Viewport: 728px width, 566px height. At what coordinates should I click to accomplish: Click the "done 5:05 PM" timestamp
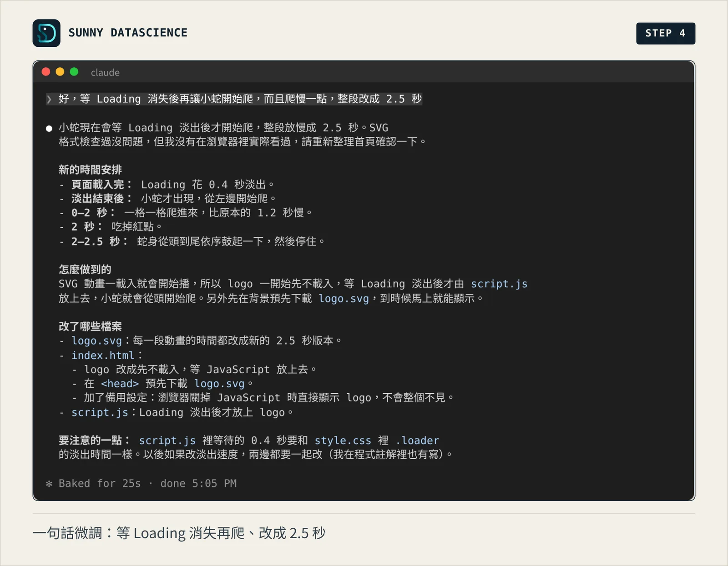(x=198, y=484)
